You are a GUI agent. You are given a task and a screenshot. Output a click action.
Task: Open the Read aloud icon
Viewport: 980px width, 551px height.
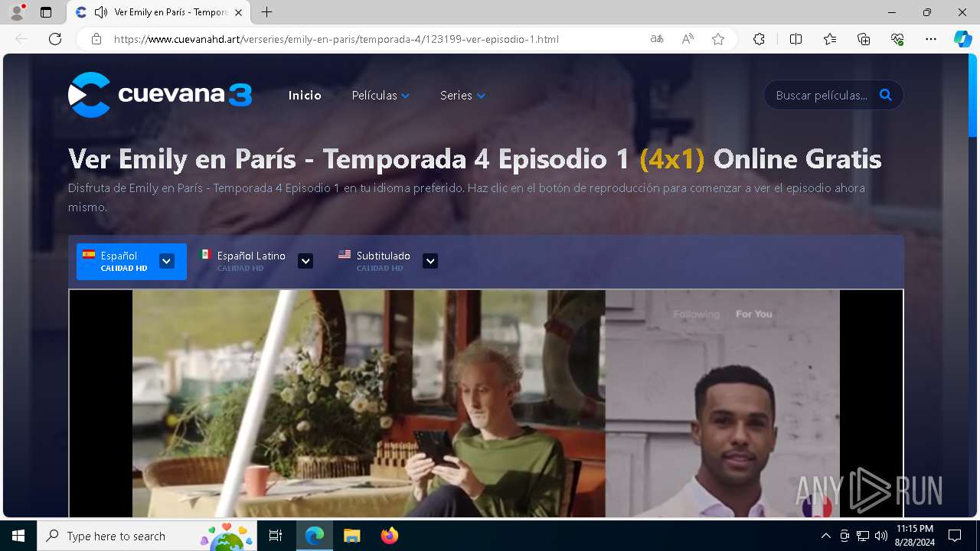[688, 39]
